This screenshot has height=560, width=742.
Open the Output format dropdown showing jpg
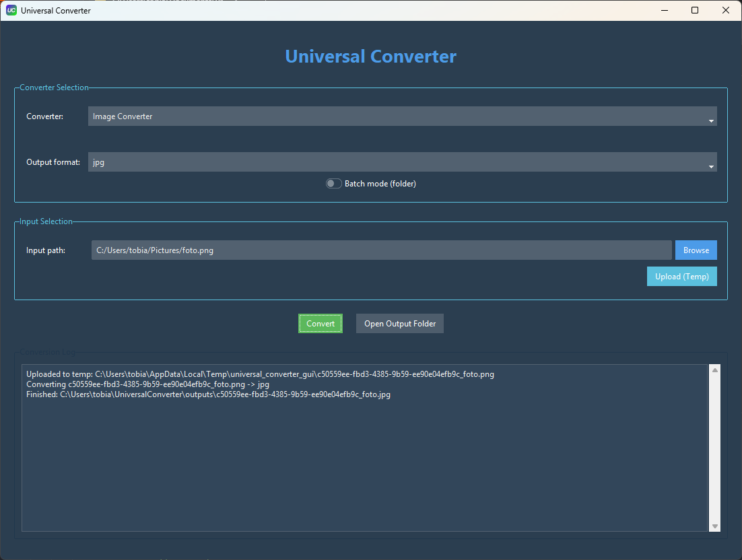click(402, 162)
